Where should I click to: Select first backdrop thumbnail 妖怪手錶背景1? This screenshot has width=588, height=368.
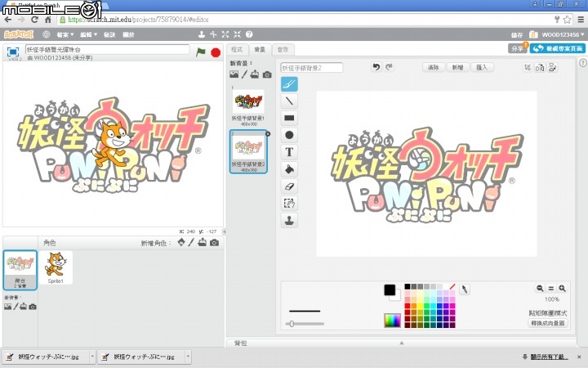click(248, 106)
